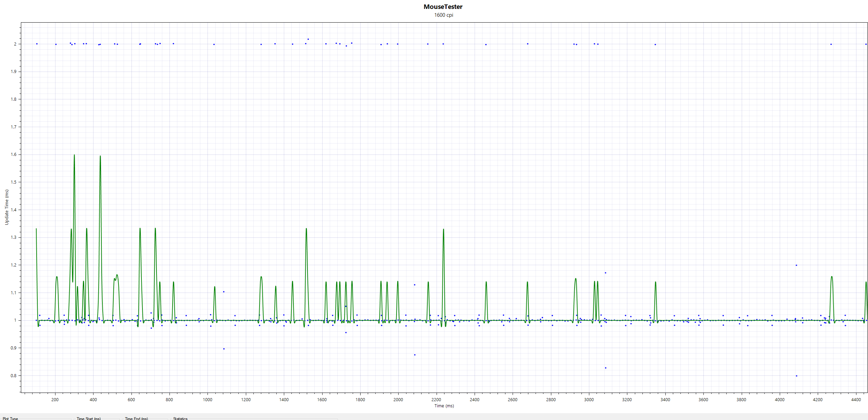Click the Time (ms) x-axis label
Viewport: 868px width, 420px height.
tap(444, 406)
